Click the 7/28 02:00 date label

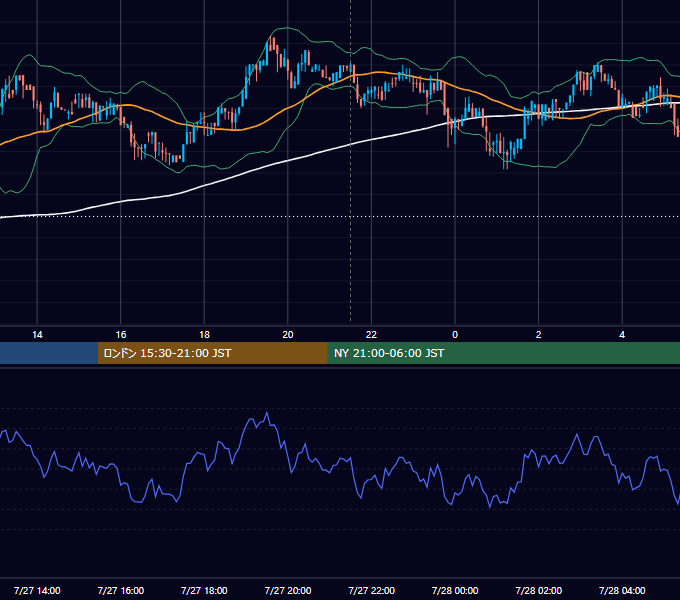coord(539,590)
